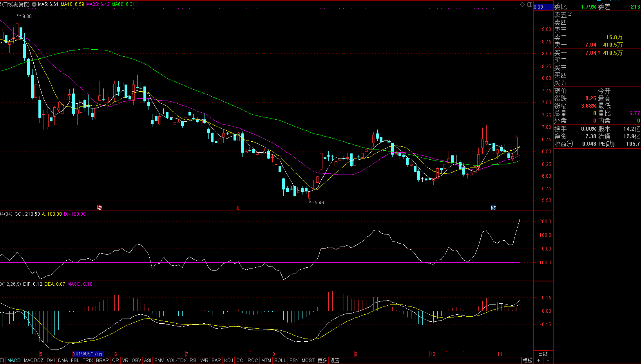Click the diamond icon above the chart
The width and height of the screenshot is (641, 364).
click(522, 4)
